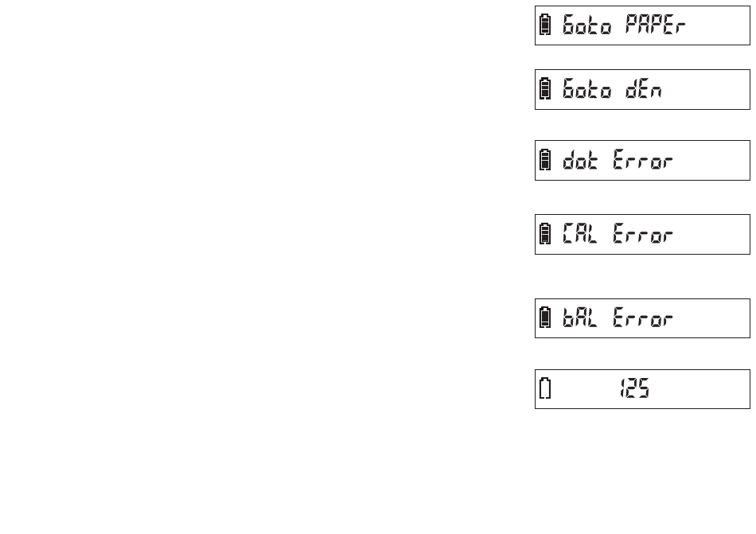Click the battery icon beside Goto dEn
The height and width of the screenshot is (534, 756).
[545, 88]
